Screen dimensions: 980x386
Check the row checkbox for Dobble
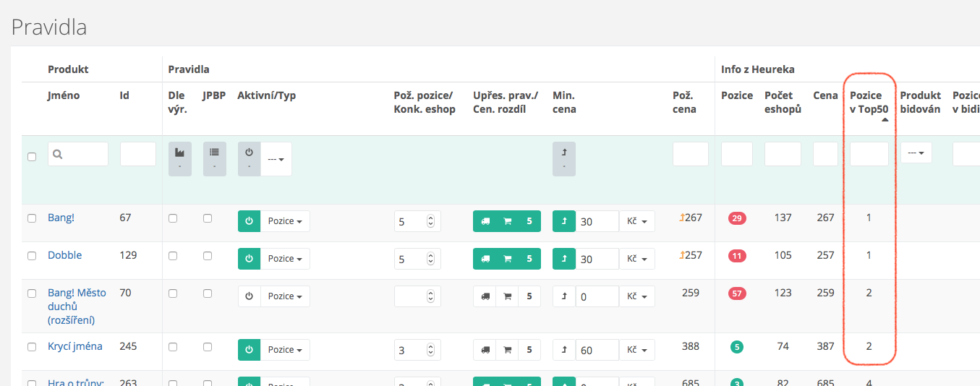click(x=32, y=256)
